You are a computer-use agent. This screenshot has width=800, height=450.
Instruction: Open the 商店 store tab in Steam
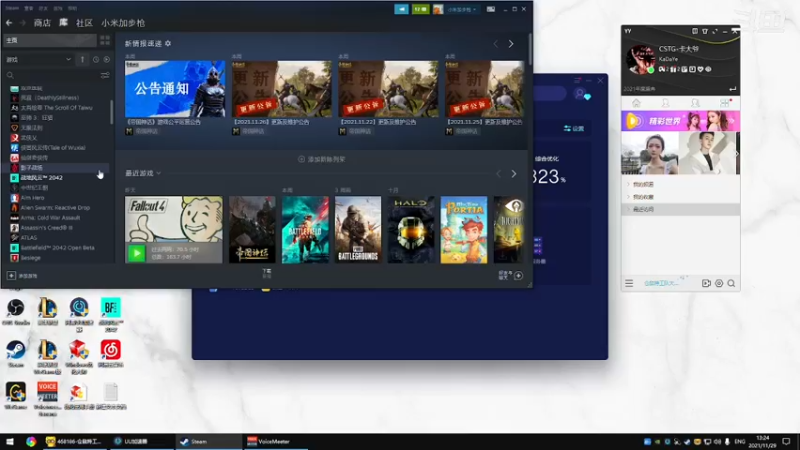pyautogui.click(x=42, y=23)
